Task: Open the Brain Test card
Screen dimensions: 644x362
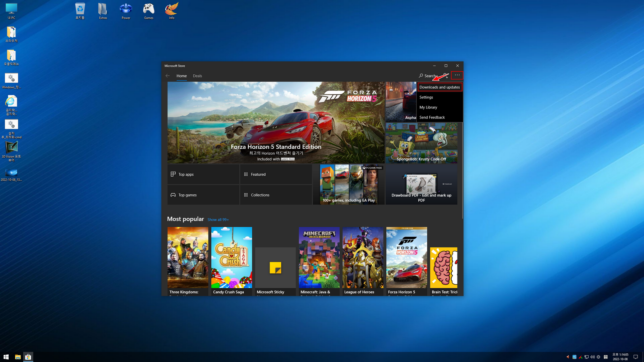Action: [x=444, y=271]
